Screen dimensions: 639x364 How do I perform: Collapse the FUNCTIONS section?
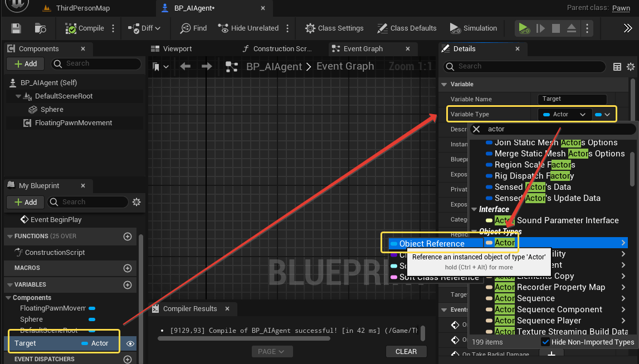point(10,236)
